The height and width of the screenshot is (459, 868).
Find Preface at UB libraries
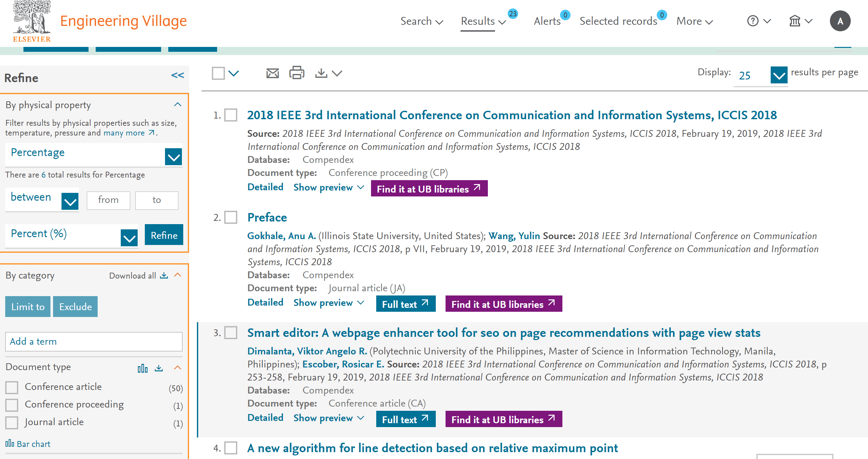point(504,304)
